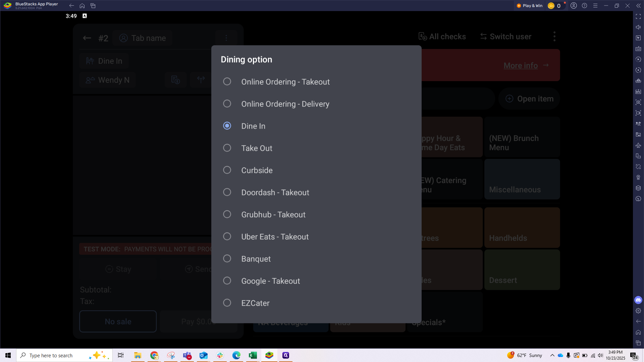The width and height of the screenshot is (644, 362).
Task: Open BlueStacks home icon in title bar
Action: [x=82, y=6]
